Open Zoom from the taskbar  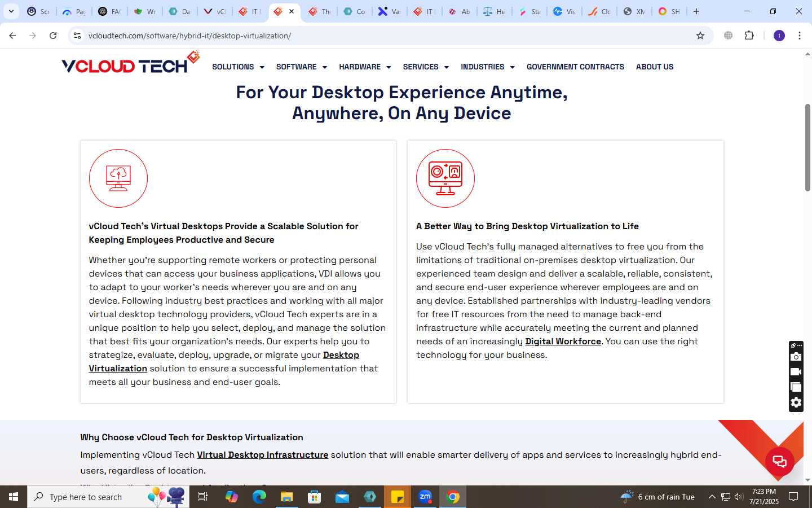click(x=425, y=497)
